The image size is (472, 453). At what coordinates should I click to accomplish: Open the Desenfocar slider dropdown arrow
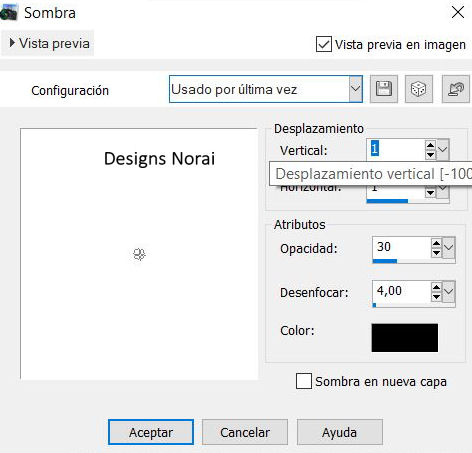pos(449,292)
